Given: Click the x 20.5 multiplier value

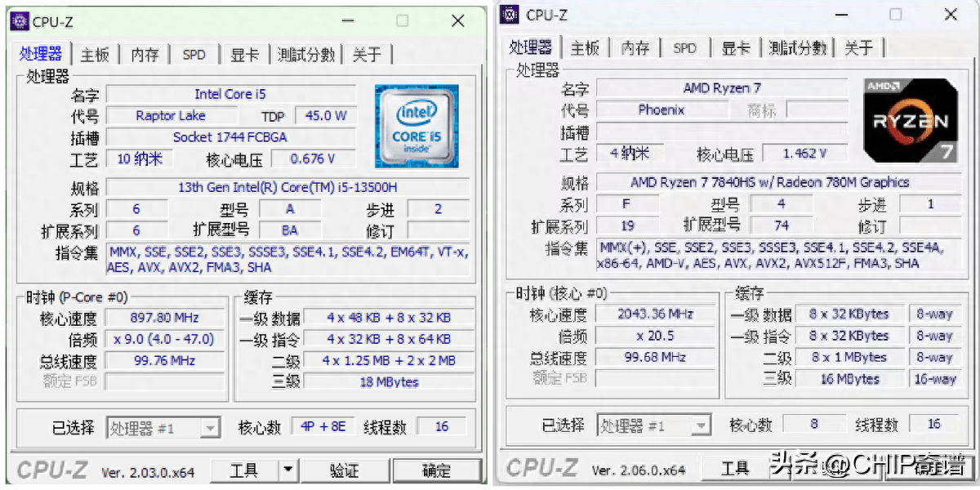Looking at the screenshot, I should [656, 336].
